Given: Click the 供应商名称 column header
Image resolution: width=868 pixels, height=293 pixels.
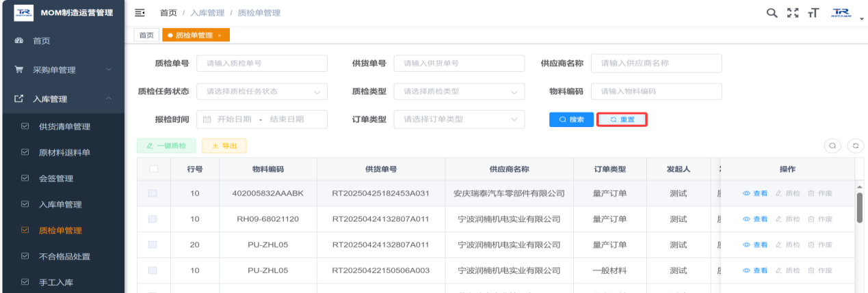Looking at the screenshot, I should (509, 169).
